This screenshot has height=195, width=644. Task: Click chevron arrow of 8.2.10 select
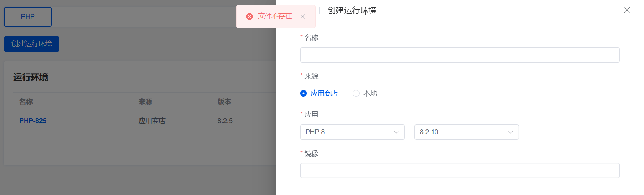click(x=511, y=132)
